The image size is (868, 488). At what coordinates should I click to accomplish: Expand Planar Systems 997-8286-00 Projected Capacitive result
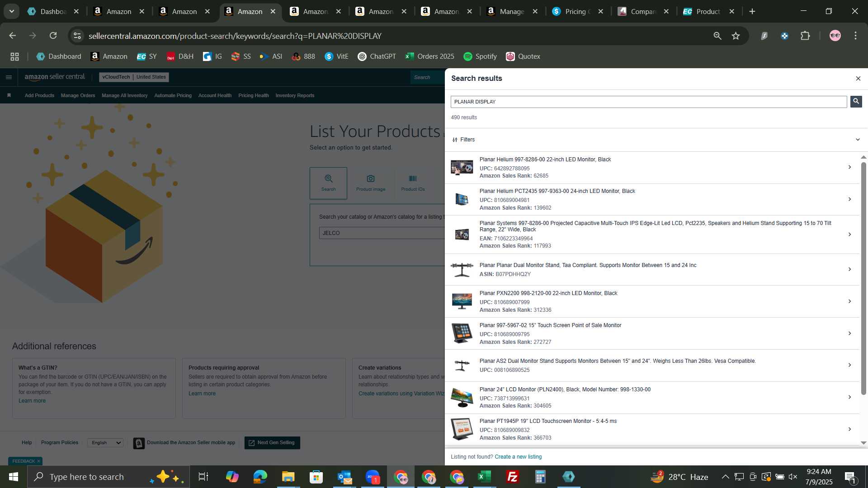tap(849, 235)
